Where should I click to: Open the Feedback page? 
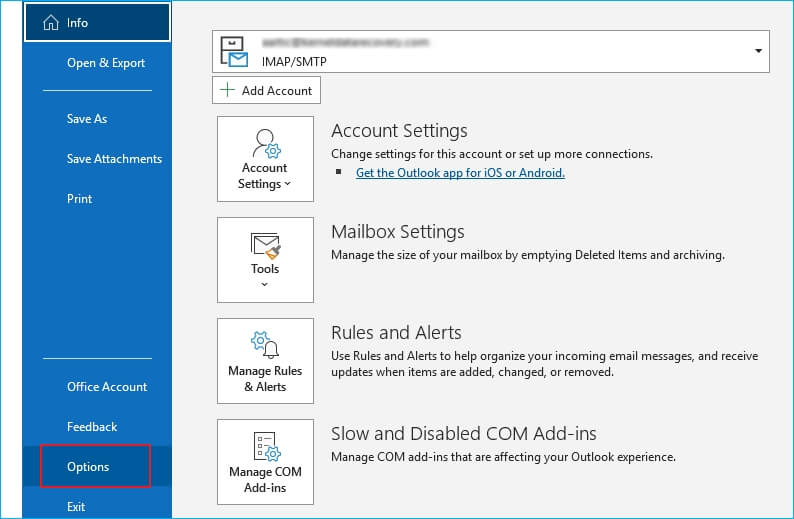coord(92,426)
